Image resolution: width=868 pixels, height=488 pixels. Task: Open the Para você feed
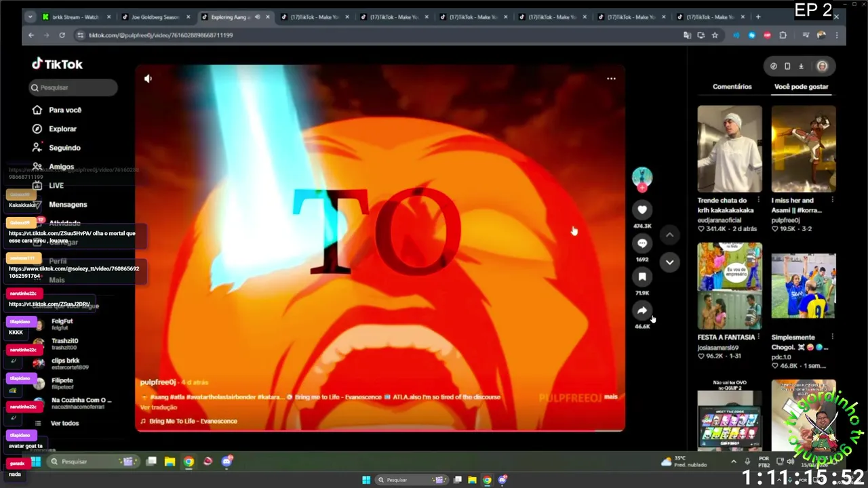pyautogui.click(x=57, y=110)
